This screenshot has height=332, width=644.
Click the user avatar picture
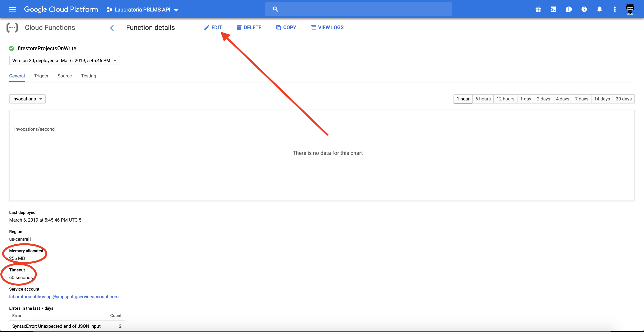click(630, 9)
